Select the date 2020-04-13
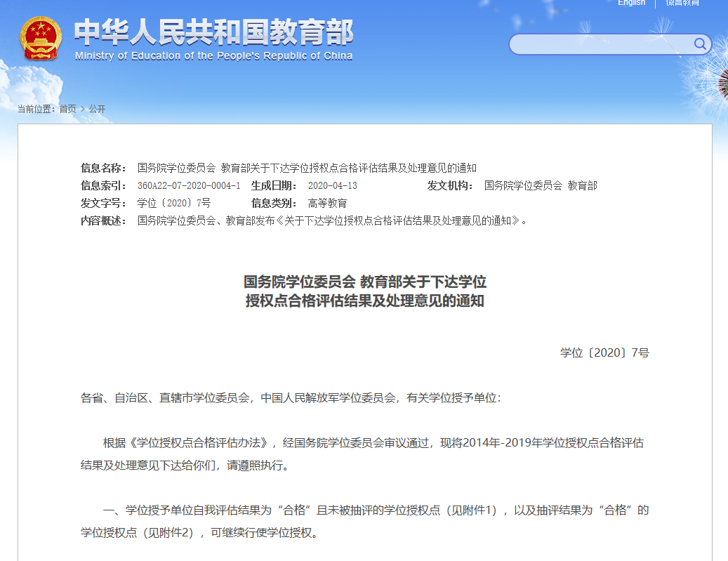The width and height of the screenshot is (728, 561). tap(333, 186)
